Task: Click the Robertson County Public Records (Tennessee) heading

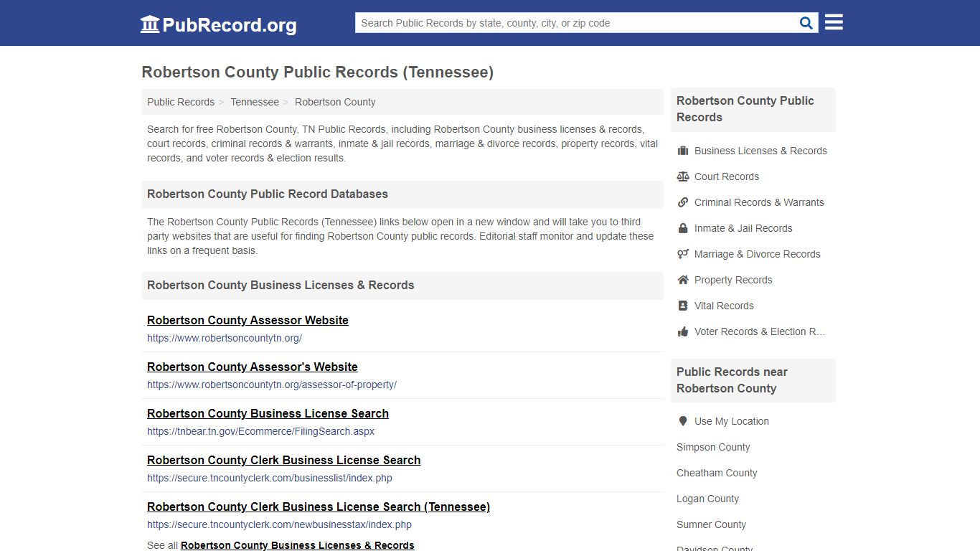Action: 317,72
